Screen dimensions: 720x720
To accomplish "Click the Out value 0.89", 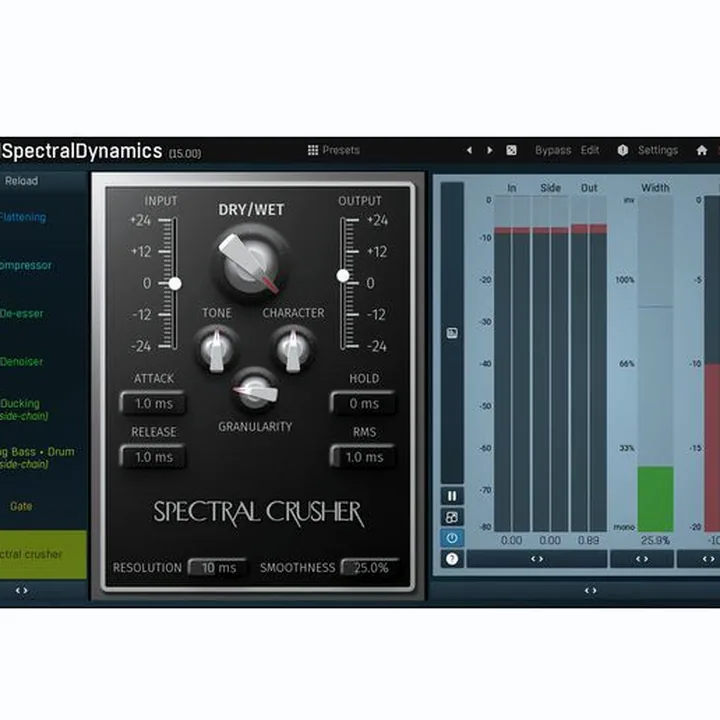I will tap(588, 540).
